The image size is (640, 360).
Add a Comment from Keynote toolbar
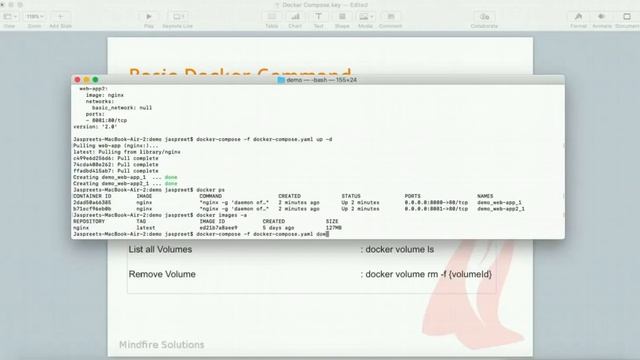[x=391, y=17]
